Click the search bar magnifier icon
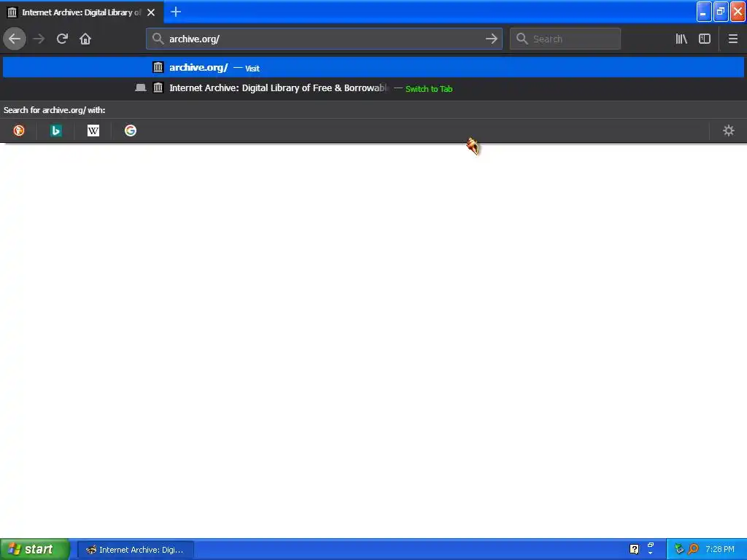 pos(522,39)
